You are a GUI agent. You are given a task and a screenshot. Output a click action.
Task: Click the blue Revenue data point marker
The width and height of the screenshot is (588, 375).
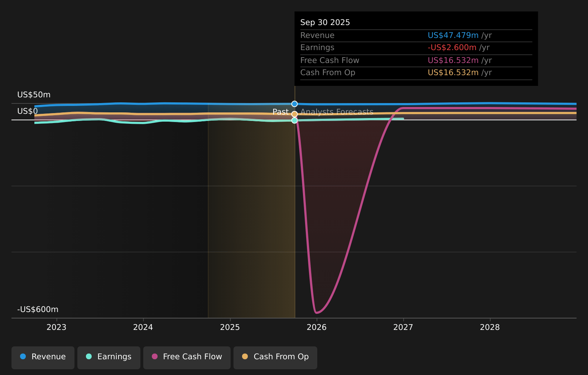[294, 104]
